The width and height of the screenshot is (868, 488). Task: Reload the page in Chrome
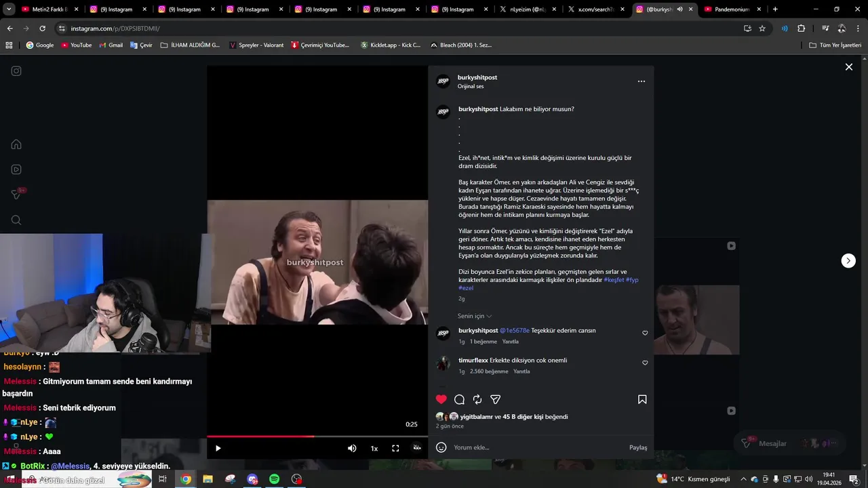(42, 28)
